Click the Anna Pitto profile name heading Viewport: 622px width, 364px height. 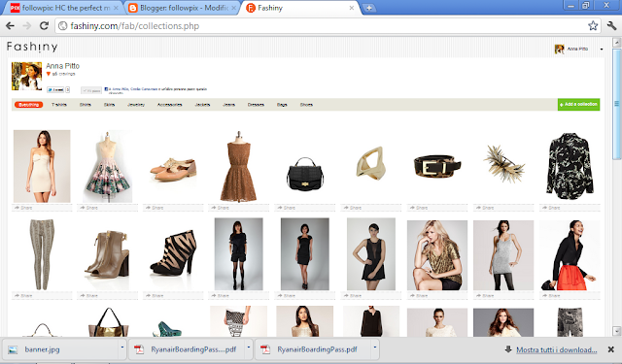[62, 66]
